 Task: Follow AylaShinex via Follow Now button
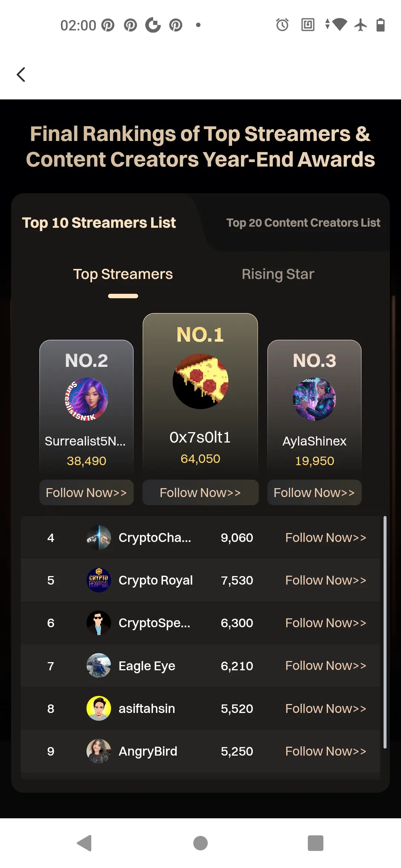(x=314, y=493)
